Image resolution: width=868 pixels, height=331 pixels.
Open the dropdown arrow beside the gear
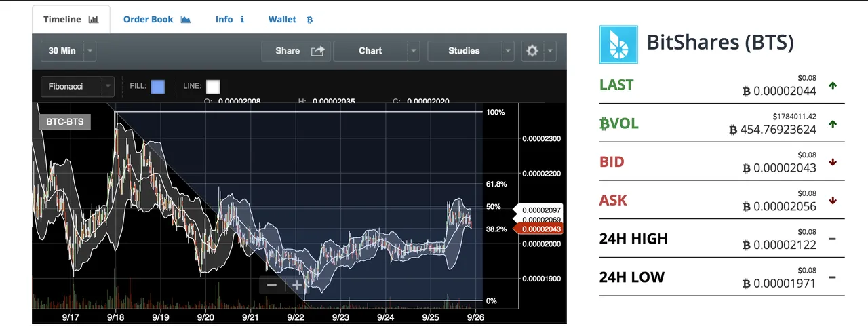(550, 51)
